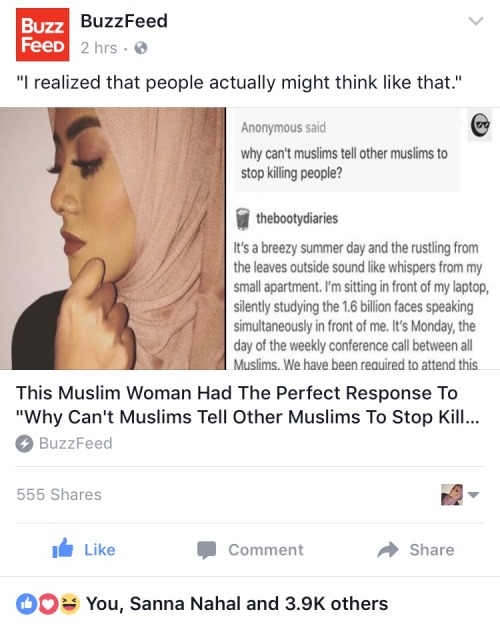Open the BuzzFeed page name link
Image resolution: width=500 pixels, height=628 pixels.
click(124, 21)
